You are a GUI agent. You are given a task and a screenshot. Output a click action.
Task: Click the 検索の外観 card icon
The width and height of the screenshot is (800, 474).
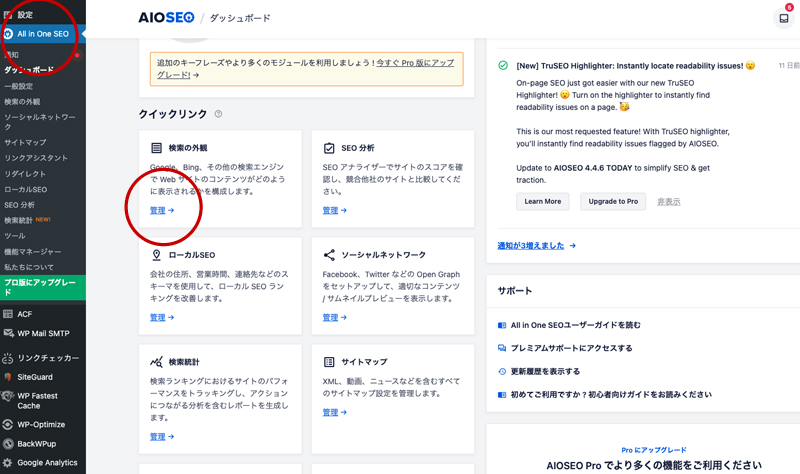(156, 148)
